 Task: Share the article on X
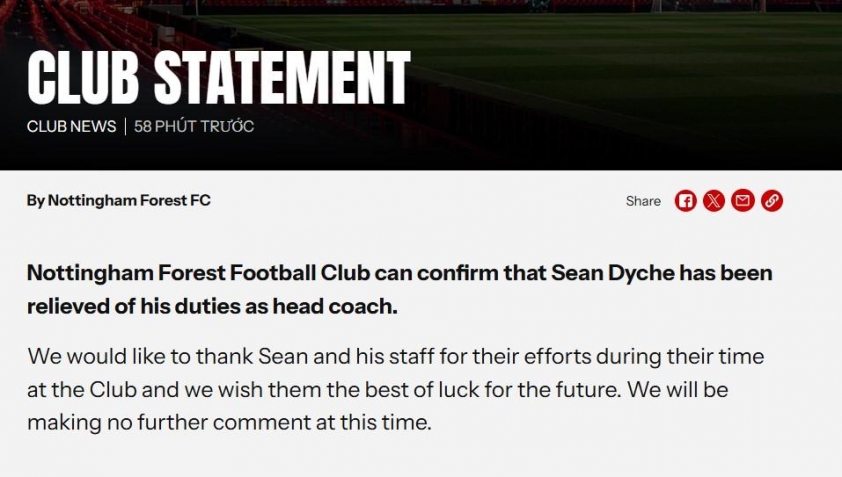pos(713,201)
